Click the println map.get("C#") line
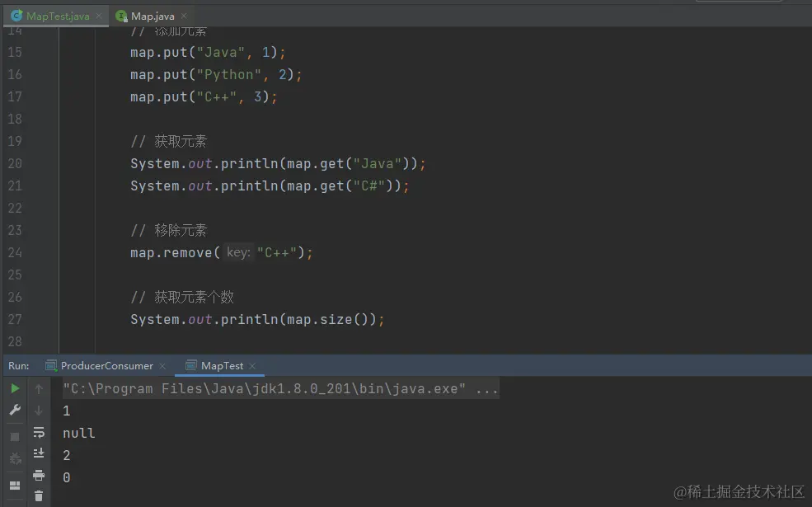 pos(270,186)
